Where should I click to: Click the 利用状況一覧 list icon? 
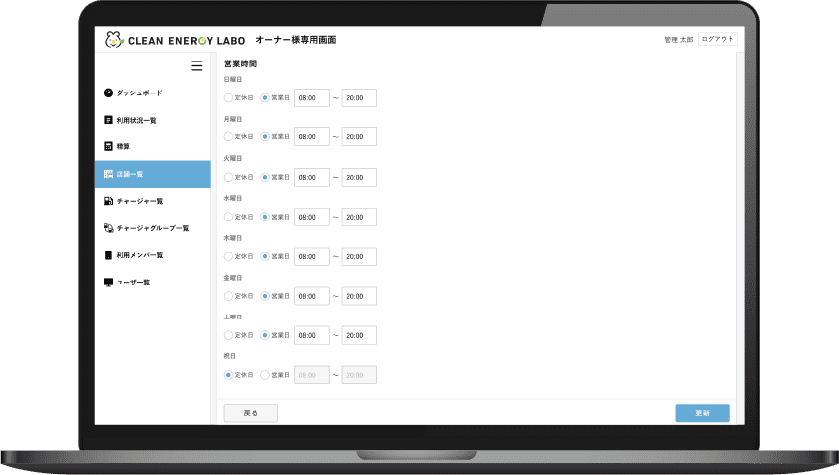point(108,120)
